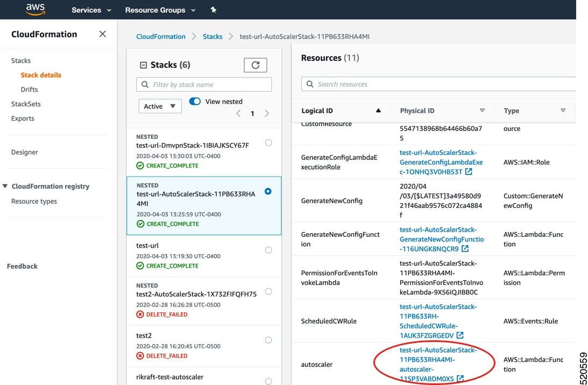588x385 pixels.
Task: Click the Filter by stack name input
Action: [203, 84]
